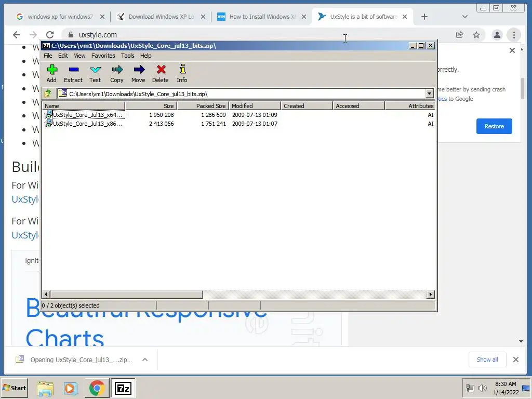Click packed size value 1 751 241

pos(214,124)
